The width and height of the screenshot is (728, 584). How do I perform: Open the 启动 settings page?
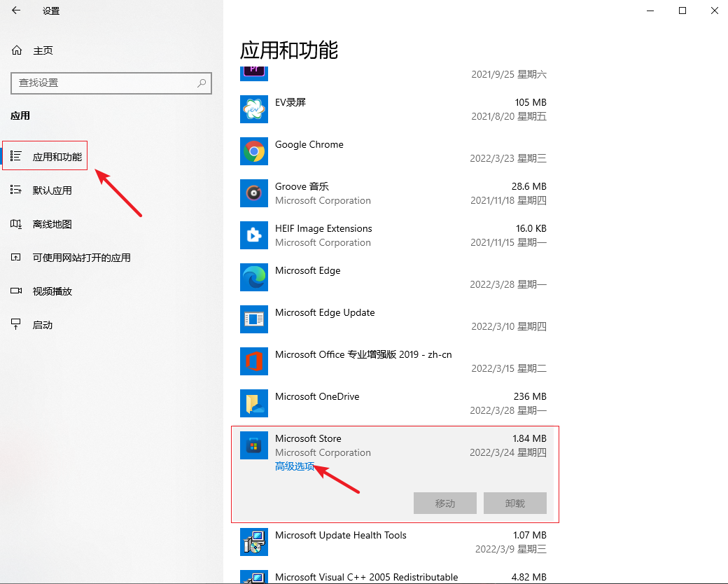pos(42,325)
